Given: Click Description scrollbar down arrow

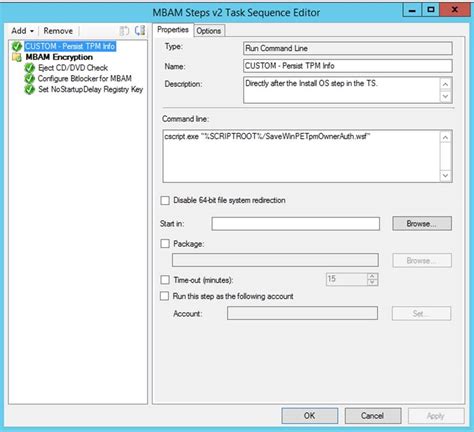Looking at the screenshot, I should (x=446, y=97).
